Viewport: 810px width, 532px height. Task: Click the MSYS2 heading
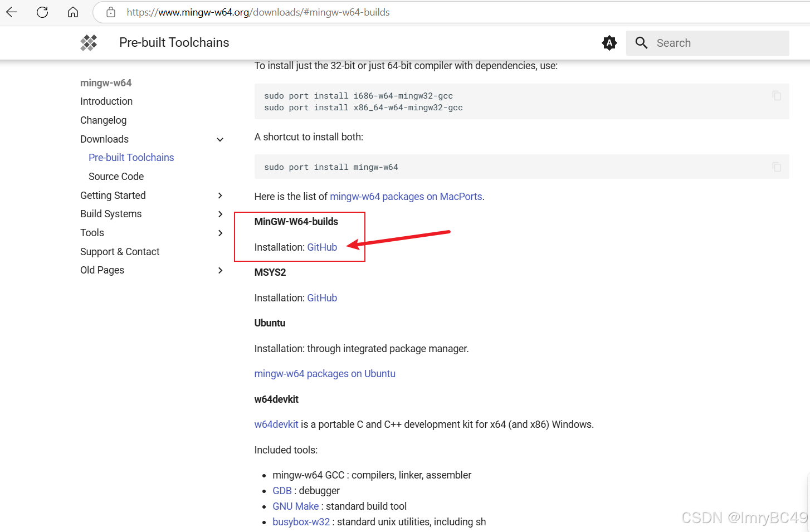pyautogui.click(x=270, y=272)
